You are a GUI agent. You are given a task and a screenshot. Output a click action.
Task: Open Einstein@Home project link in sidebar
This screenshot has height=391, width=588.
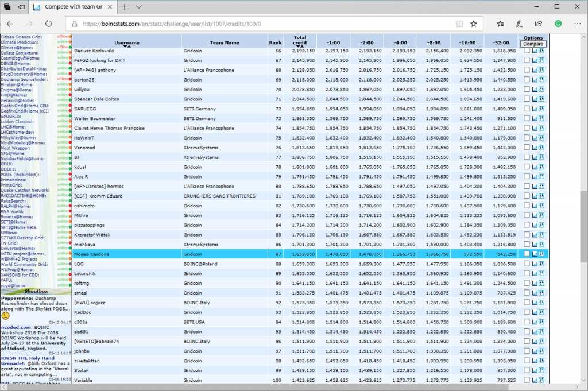17,85
